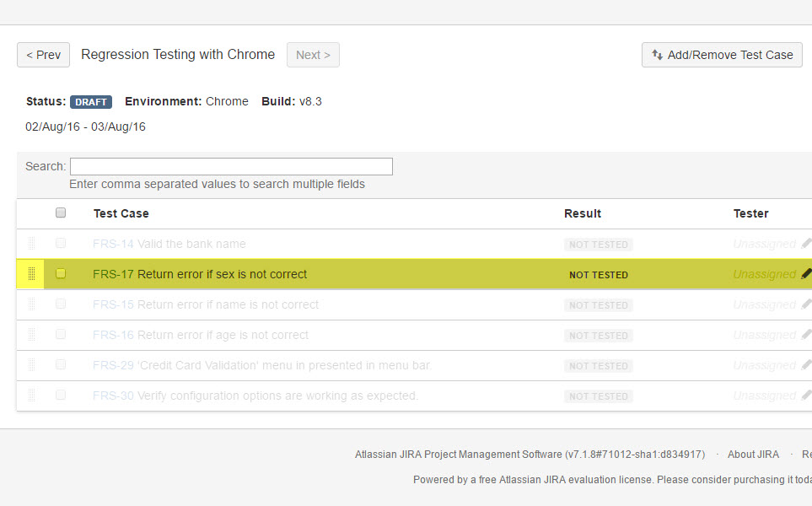Open the FRS-16 issue link

113,335
